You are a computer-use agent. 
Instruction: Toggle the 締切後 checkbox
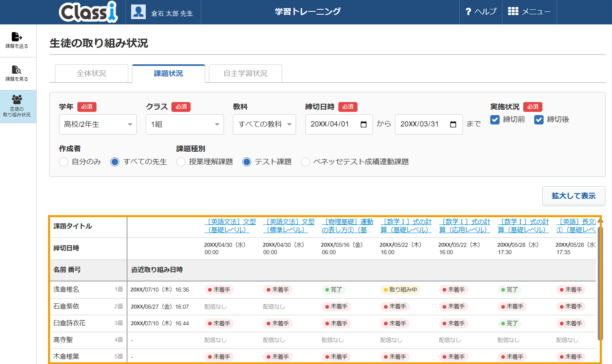pos(539,120)
